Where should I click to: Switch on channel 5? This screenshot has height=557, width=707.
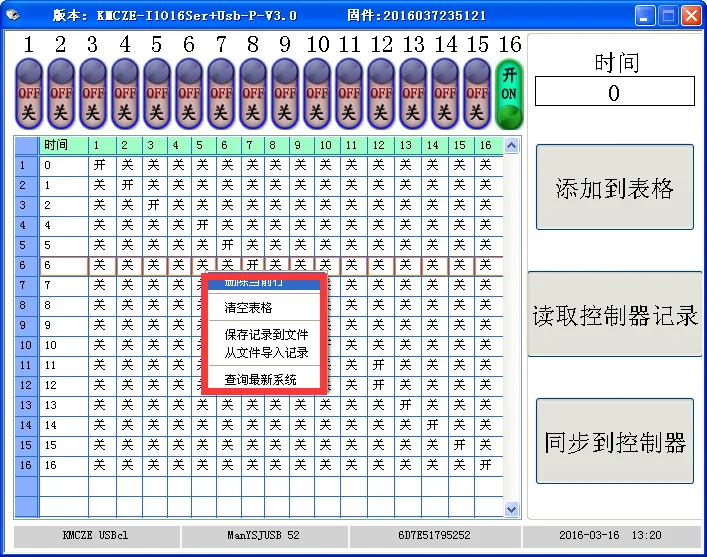[x=157, y=94]
